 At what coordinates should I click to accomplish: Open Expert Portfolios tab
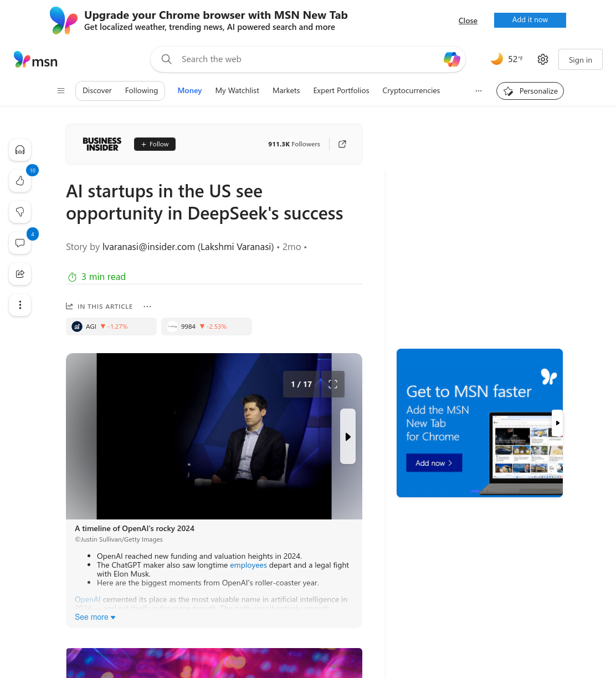(x=341, y=90)
